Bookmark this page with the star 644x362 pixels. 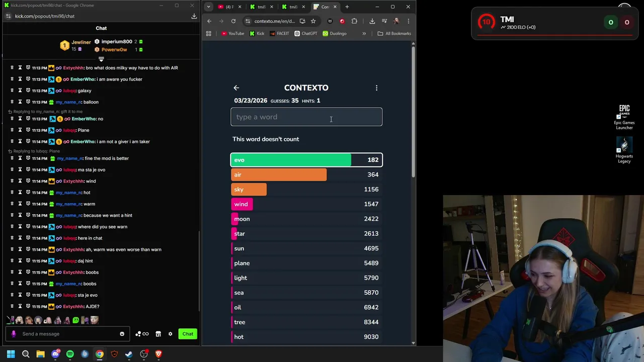click(313, 21)
